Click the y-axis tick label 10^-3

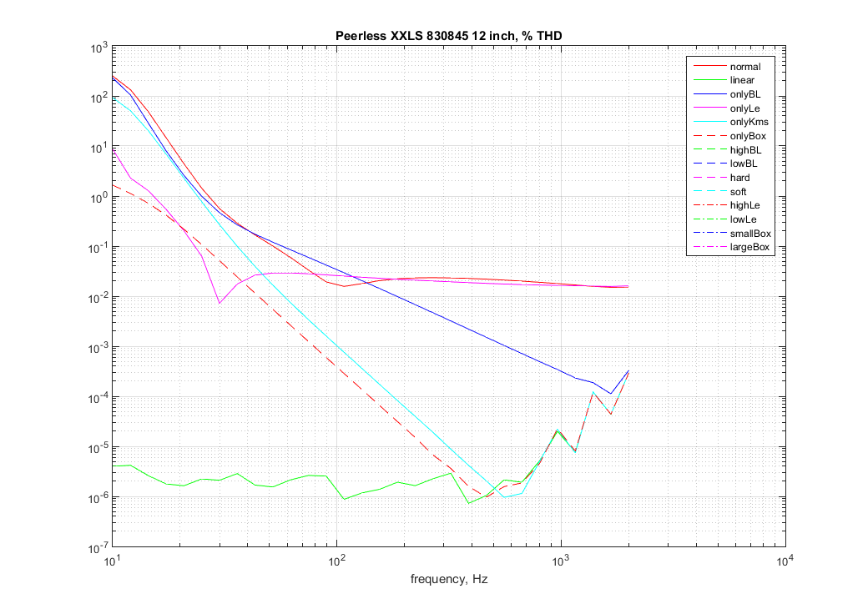(x=98, y=349)
